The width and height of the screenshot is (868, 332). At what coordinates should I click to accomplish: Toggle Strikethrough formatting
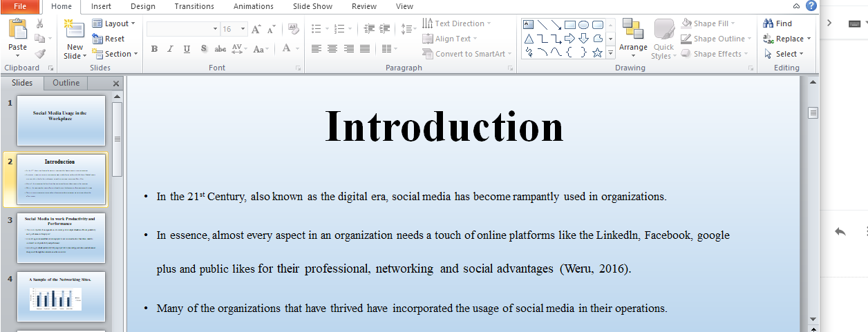pyautogui.click(x=220, y=49)
